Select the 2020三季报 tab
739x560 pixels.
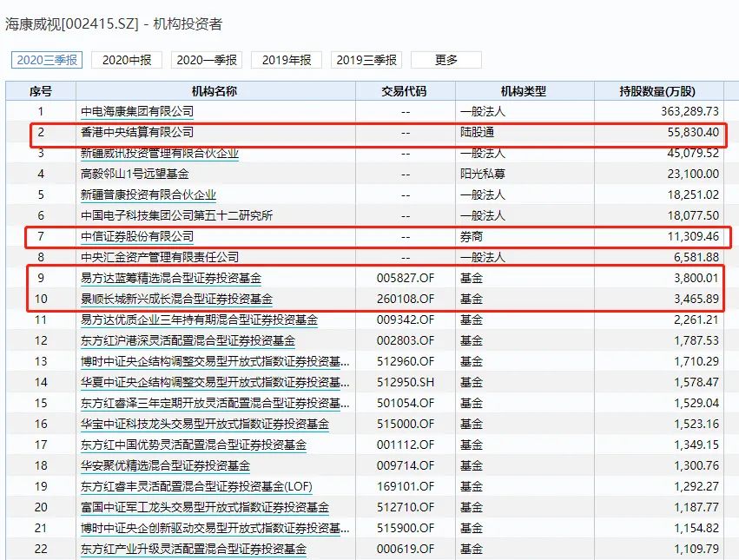[x=47, y=60]
